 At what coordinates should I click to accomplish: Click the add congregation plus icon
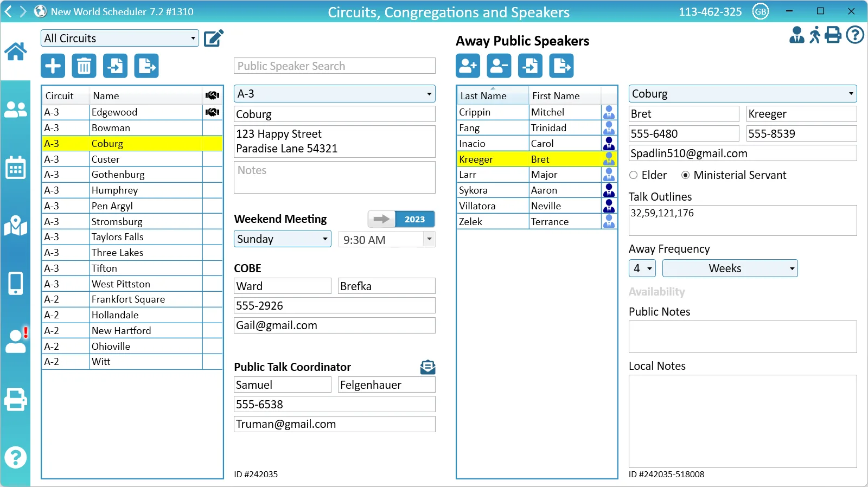click(x=53, y=66)
